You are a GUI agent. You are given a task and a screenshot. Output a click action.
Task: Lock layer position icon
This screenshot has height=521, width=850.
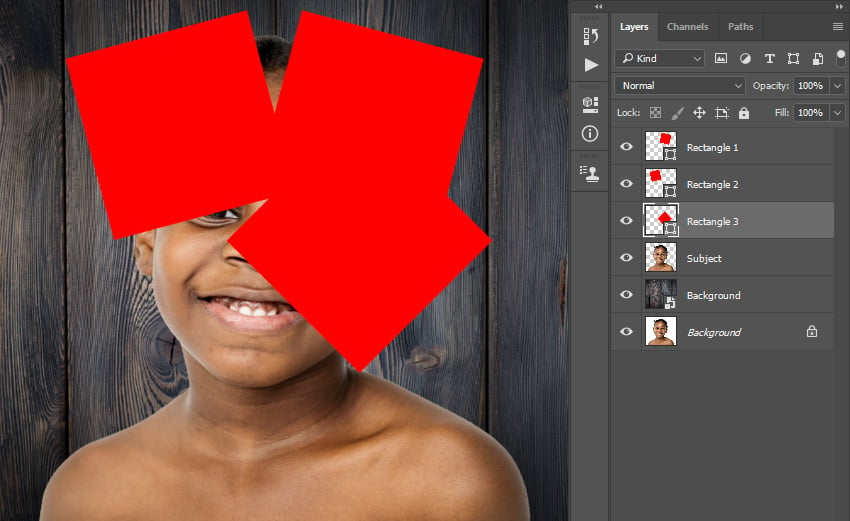tap(699, 113)
